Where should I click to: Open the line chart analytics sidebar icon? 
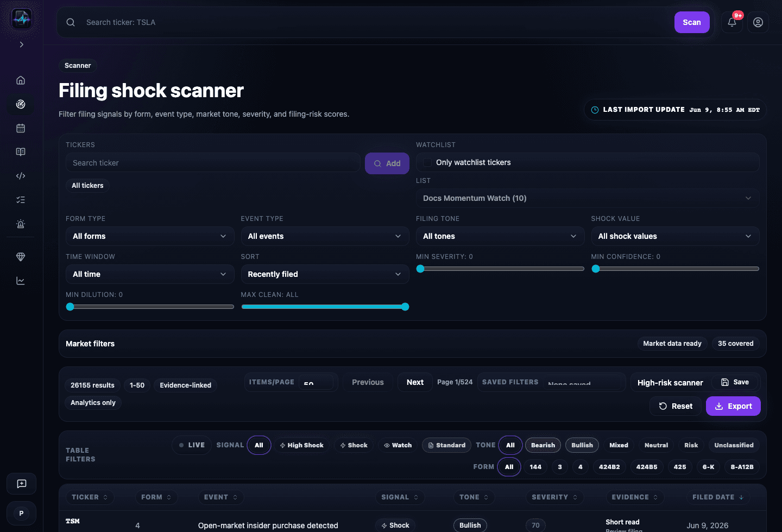pos(21,281)
